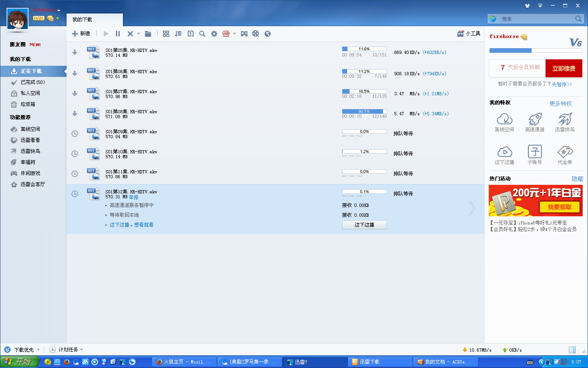The width and height of the screenshot is (588, 368).
Task: Open the download folder from toolbar
Action: 148,34
